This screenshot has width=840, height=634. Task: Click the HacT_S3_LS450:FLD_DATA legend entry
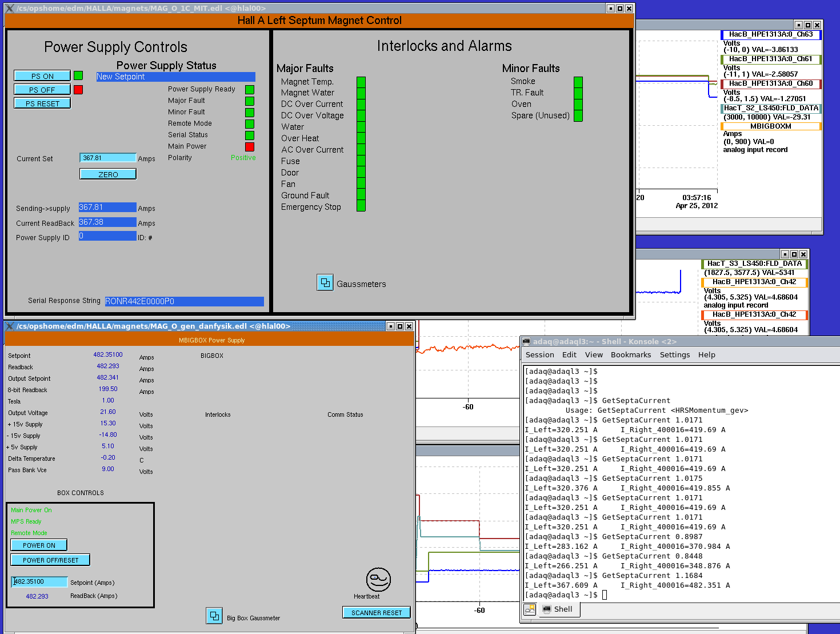coord(754,264)
